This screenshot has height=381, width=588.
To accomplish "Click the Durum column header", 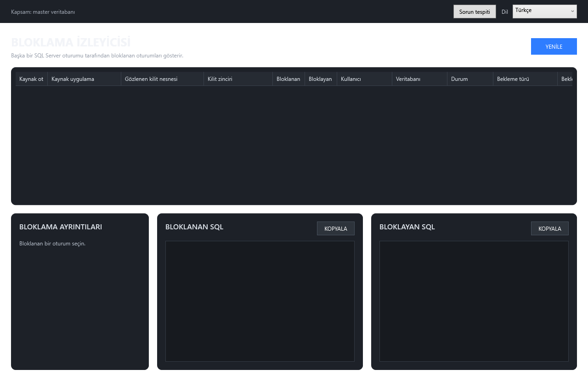I will (x=470, y=79).
